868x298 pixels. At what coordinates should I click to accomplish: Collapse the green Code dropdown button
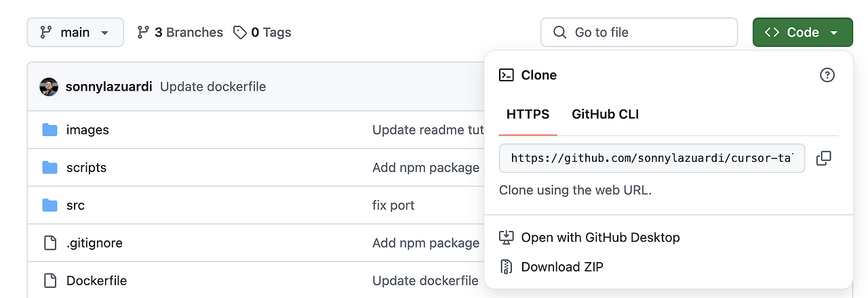[802, 33]
